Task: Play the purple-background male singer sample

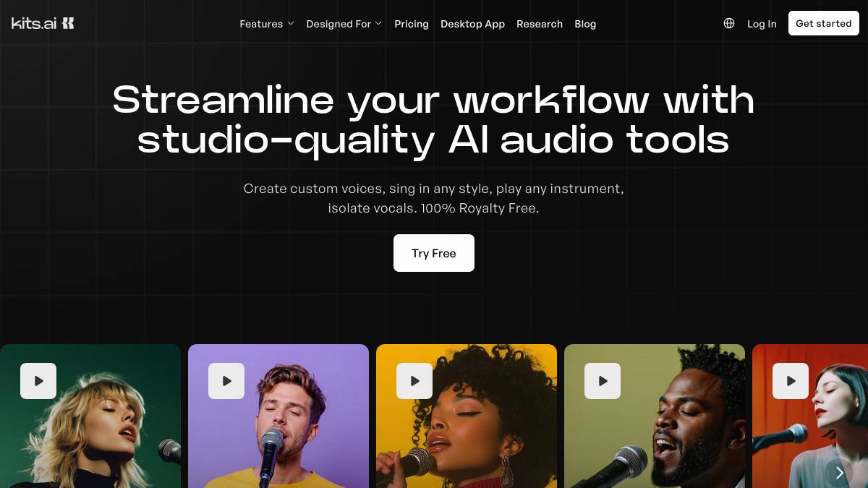Action: point(226,381)
